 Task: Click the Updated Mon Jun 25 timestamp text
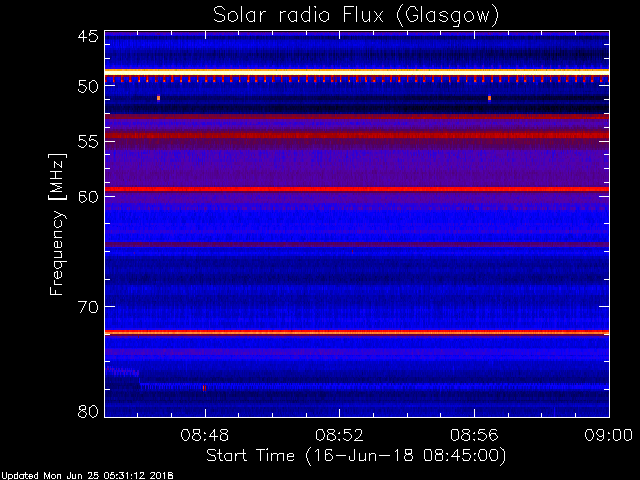(x=87, y=476)
